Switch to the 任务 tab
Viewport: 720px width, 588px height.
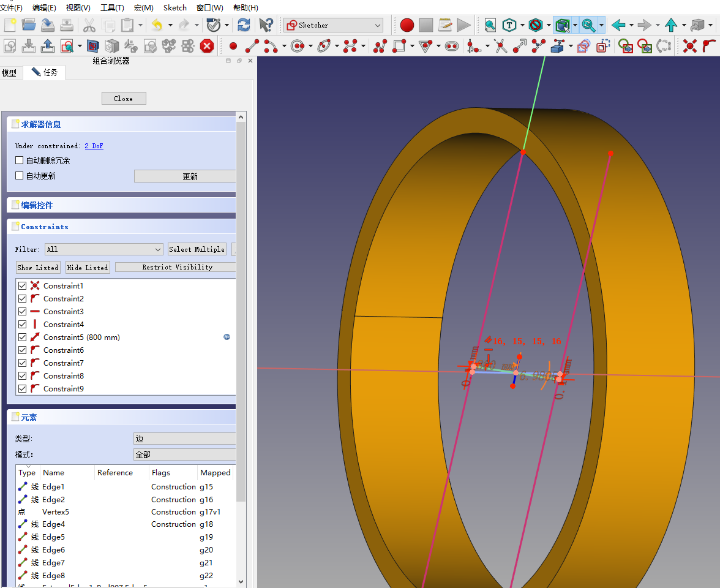tap(45, 72)
